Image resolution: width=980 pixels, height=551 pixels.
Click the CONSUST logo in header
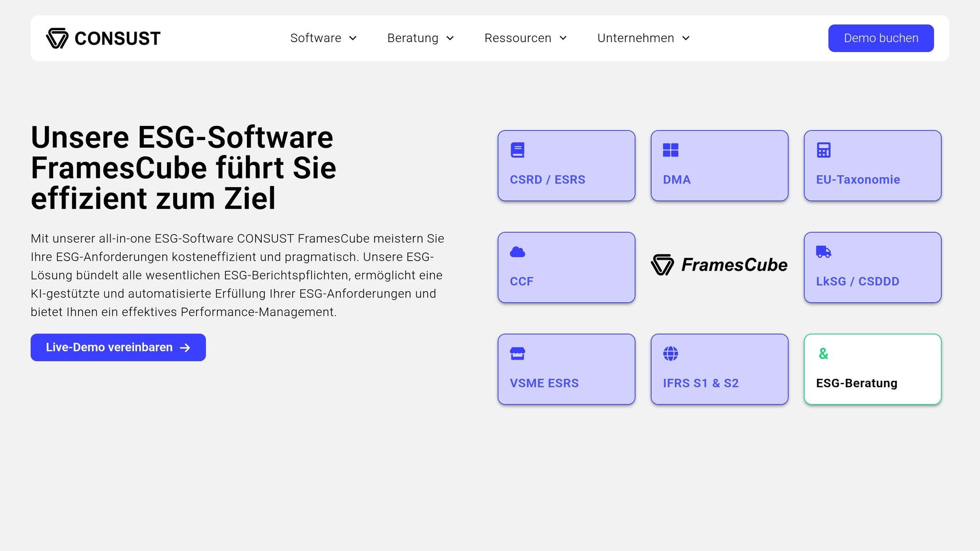[x=103, y=38]
